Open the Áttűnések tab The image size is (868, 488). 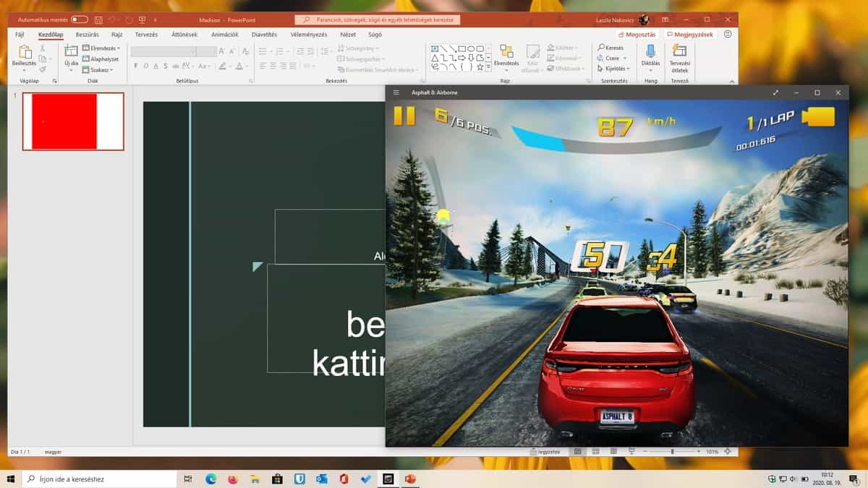click(x=184, y=34)
